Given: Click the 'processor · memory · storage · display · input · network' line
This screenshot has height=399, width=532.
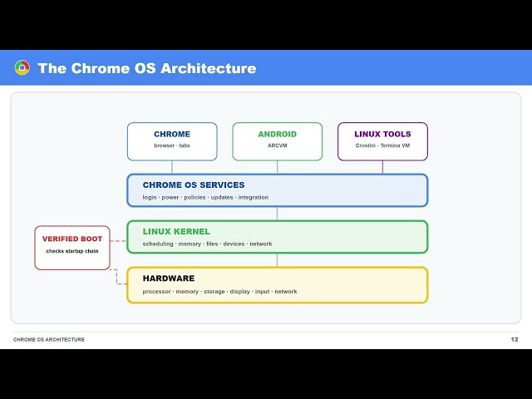Looking at the screenshot, I should (219, 292).
